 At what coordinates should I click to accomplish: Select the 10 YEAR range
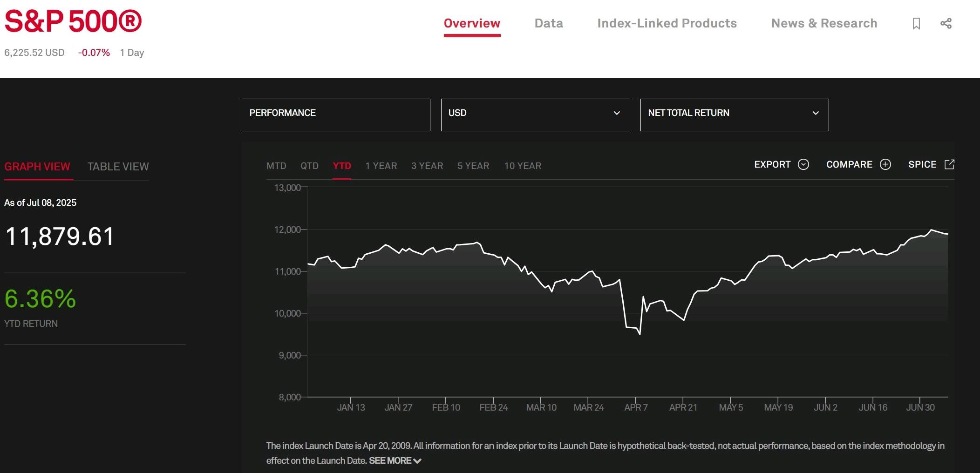click(523, 166)
